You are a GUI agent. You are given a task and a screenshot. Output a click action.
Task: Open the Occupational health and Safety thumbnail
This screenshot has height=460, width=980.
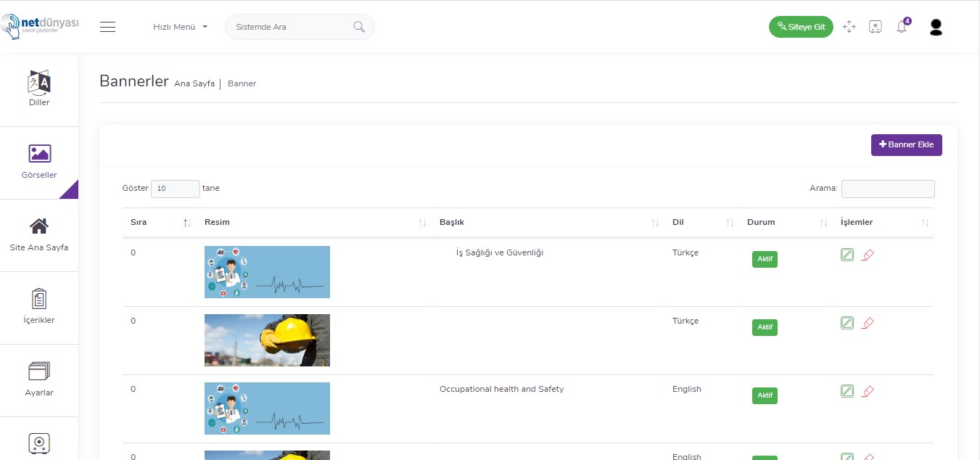(x=267, y=408)
